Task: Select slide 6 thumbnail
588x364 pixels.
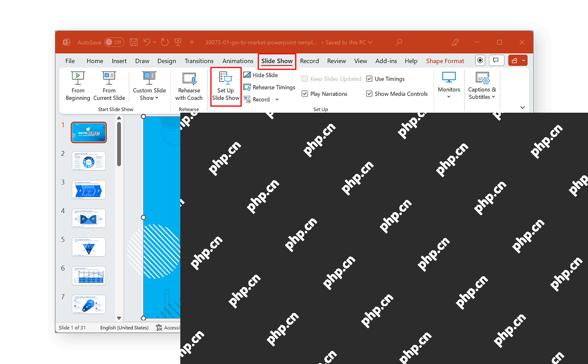Action: tap(89, 276)
